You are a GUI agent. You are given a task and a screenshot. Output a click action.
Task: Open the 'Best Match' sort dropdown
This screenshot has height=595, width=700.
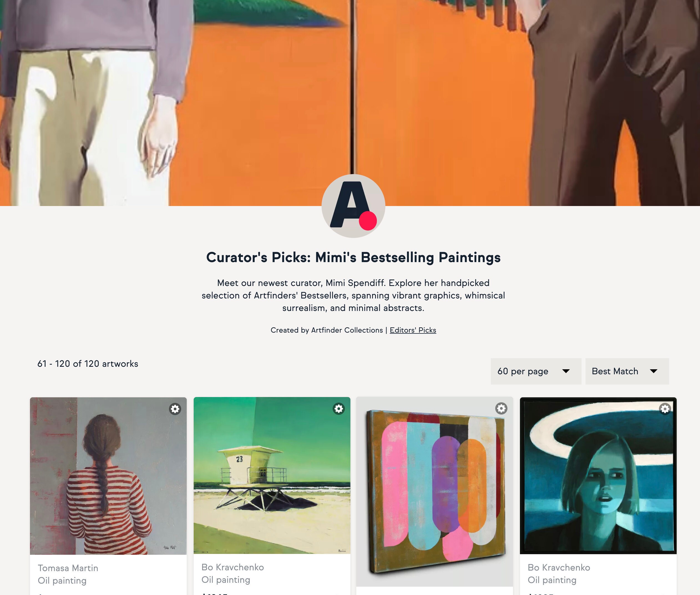(627, 371)
